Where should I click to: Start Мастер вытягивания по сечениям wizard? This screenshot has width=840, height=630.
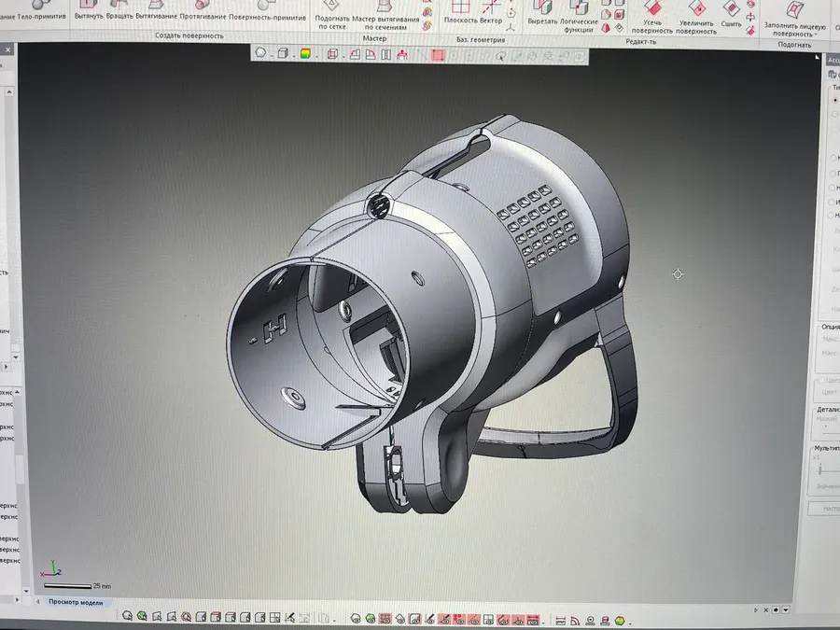point(385,16)
